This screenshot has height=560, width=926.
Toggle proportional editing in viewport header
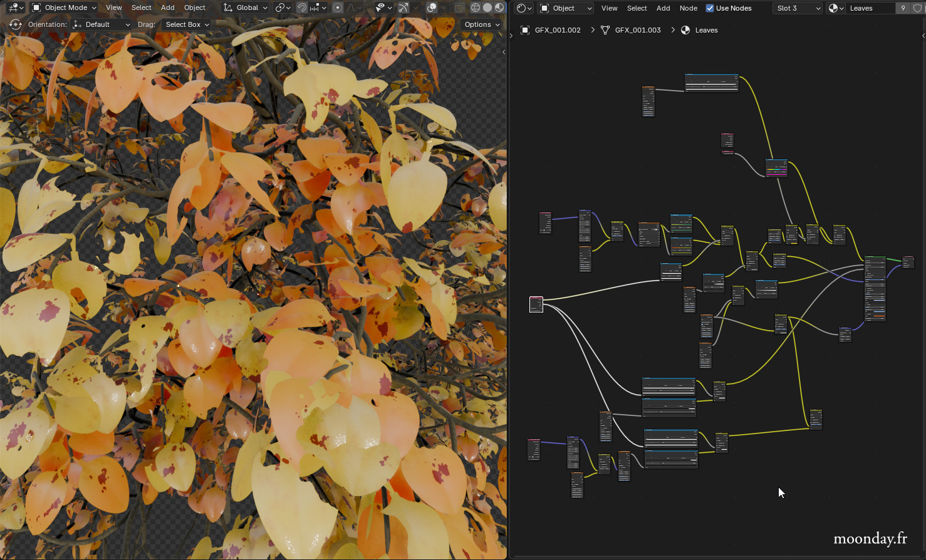pos(338,8)
